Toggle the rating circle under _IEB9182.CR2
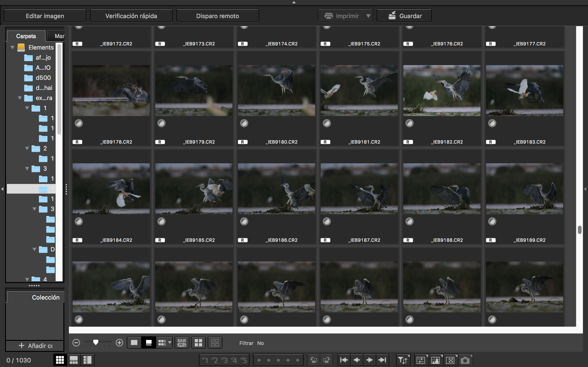 click(x=409, y=123)
